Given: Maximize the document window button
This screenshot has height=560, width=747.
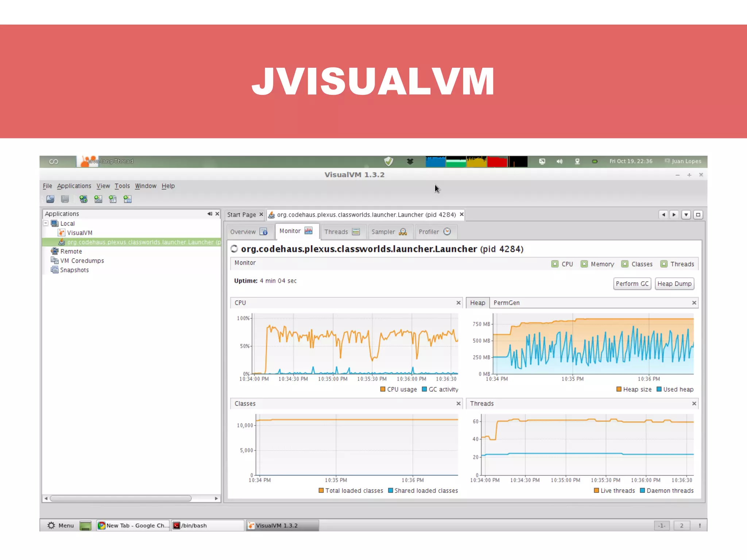Looking at the screenshot, I should (x=698, y=215).
